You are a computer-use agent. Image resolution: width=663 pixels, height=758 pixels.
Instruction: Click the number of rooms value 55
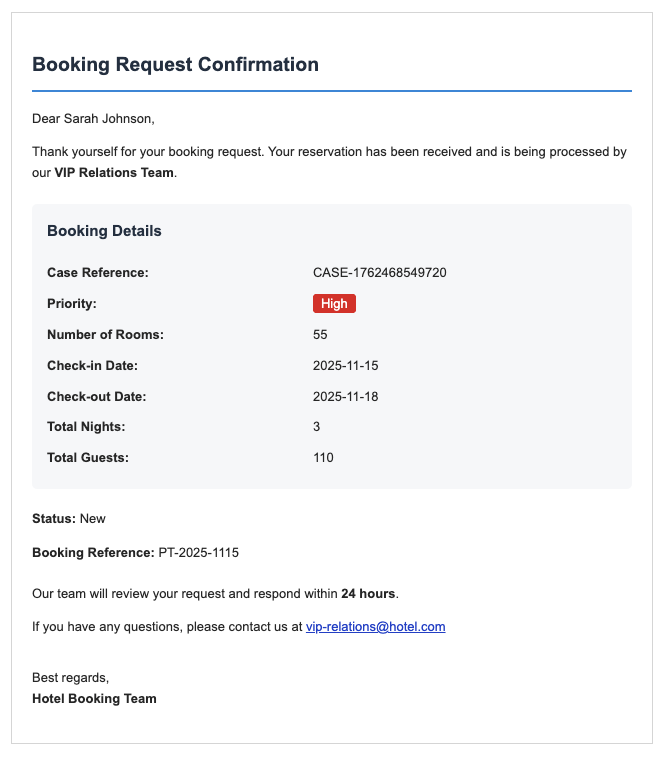pos(320,334)
